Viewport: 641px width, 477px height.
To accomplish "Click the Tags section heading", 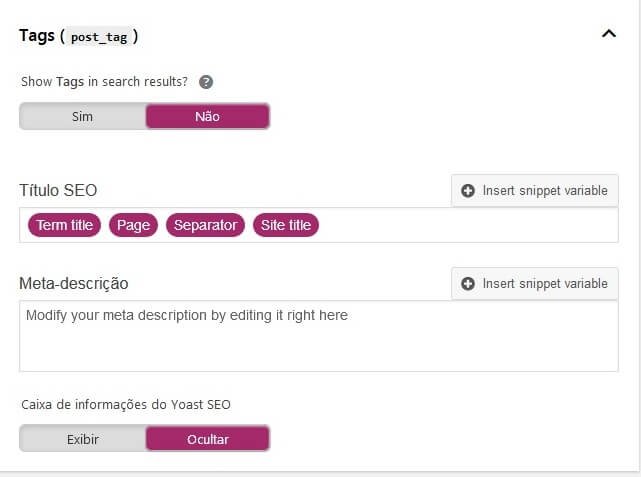I will [x=37, y=36].
